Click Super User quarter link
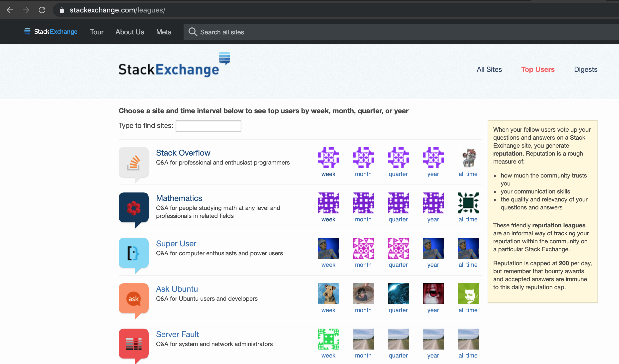 [x=398, y=265]
